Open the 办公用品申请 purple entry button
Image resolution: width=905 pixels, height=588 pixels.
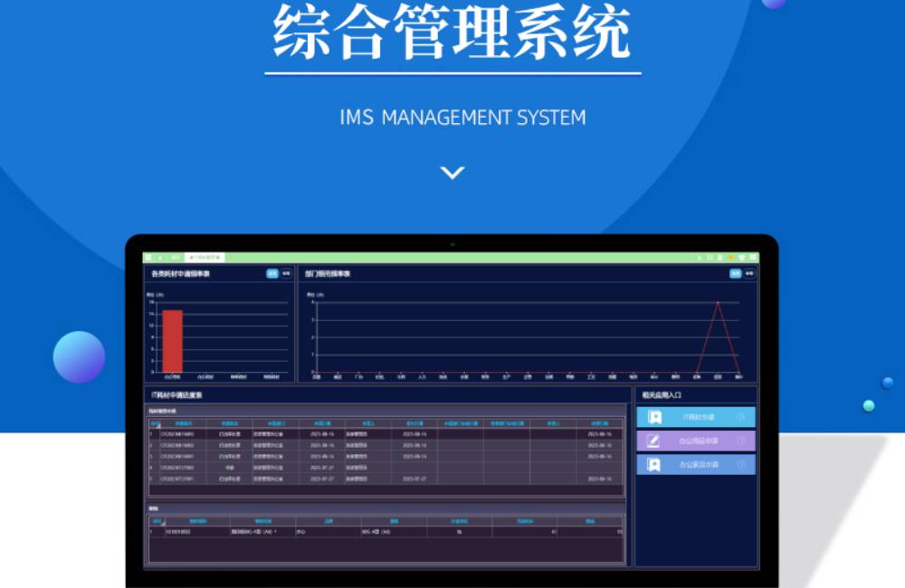[x=696, y=441]
